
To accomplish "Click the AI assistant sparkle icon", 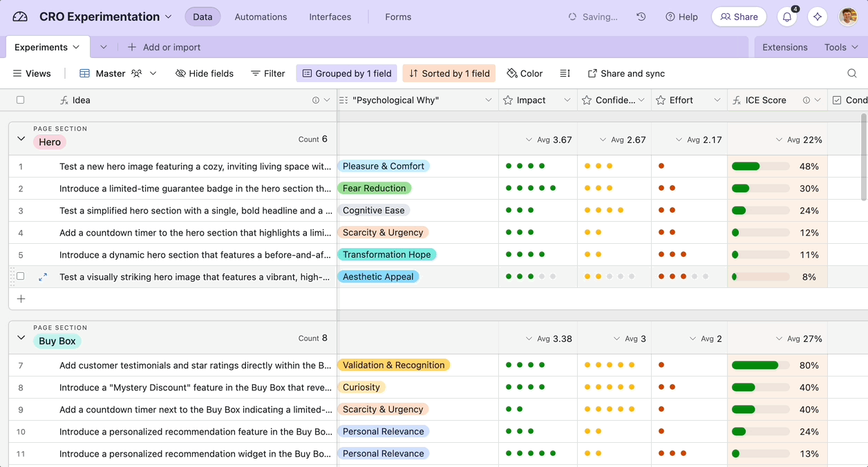I will 818,17.
